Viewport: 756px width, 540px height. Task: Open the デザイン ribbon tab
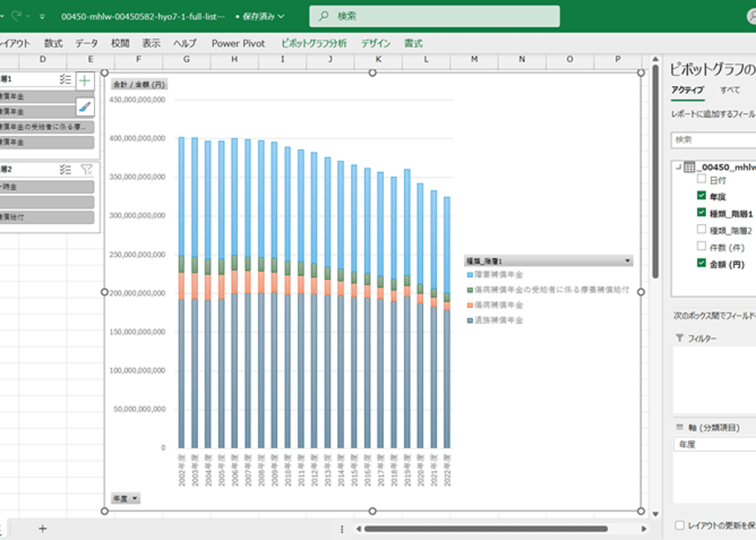tap(376, 43)
